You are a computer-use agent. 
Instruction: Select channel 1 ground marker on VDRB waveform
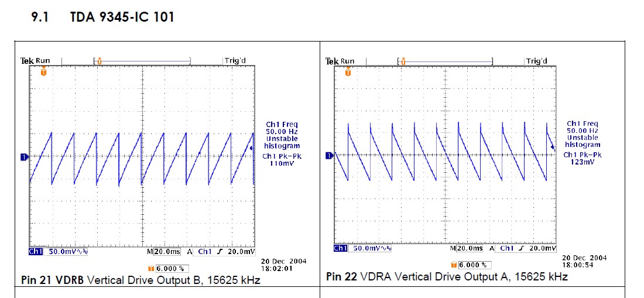pyautogui.click(x=25, y=157)
